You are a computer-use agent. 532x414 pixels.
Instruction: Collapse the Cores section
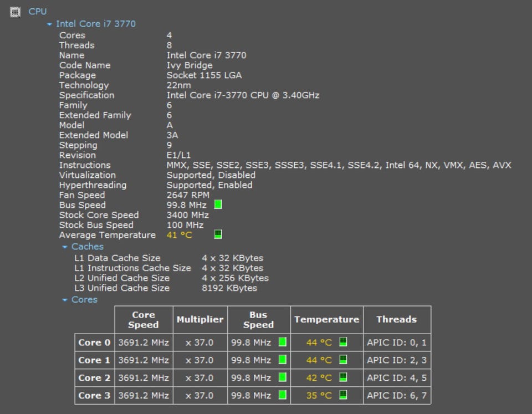[65, 300]
